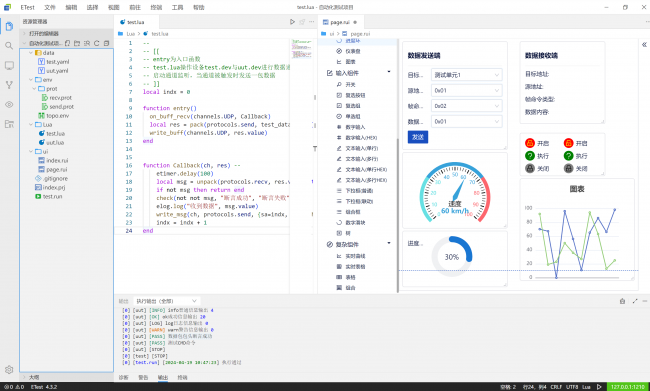The width and height of the screenshot is (650, 391).
Task: Switch to the page.rui editor tab
Action: 340,22
